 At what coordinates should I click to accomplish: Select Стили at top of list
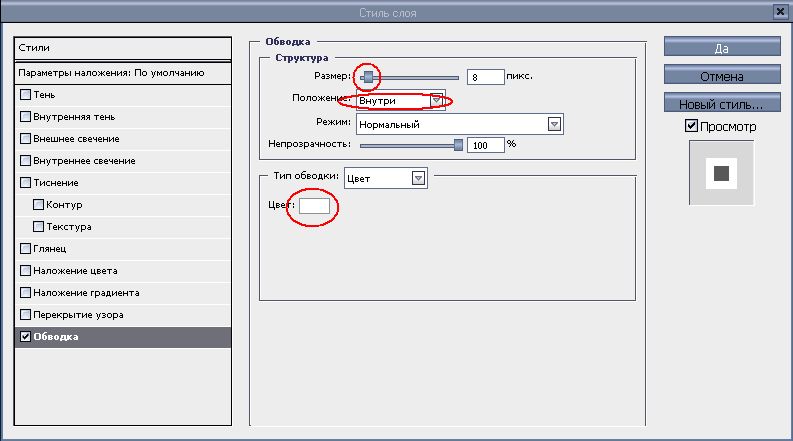(124, 48)
